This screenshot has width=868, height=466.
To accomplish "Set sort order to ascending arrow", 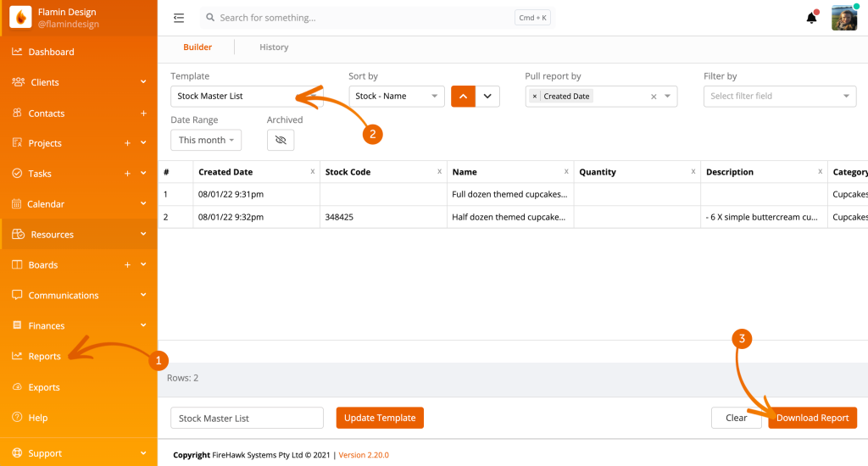I will click(462, 97).
